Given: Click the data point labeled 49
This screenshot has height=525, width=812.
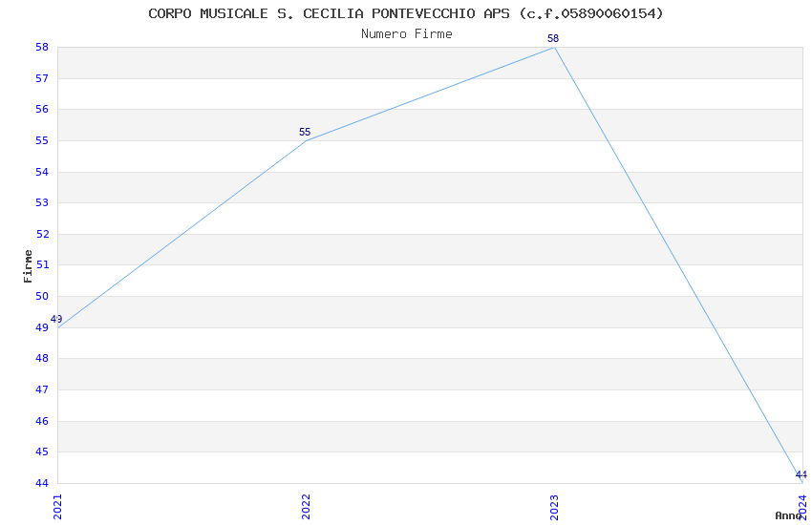Looking at the screenshot, I should [57, 327].
